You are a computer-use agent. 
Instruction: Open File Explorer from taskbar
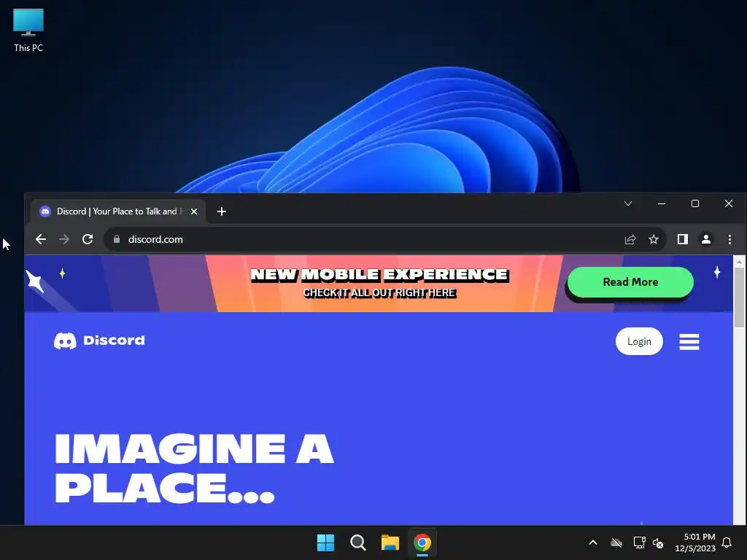tap(390, 542)
